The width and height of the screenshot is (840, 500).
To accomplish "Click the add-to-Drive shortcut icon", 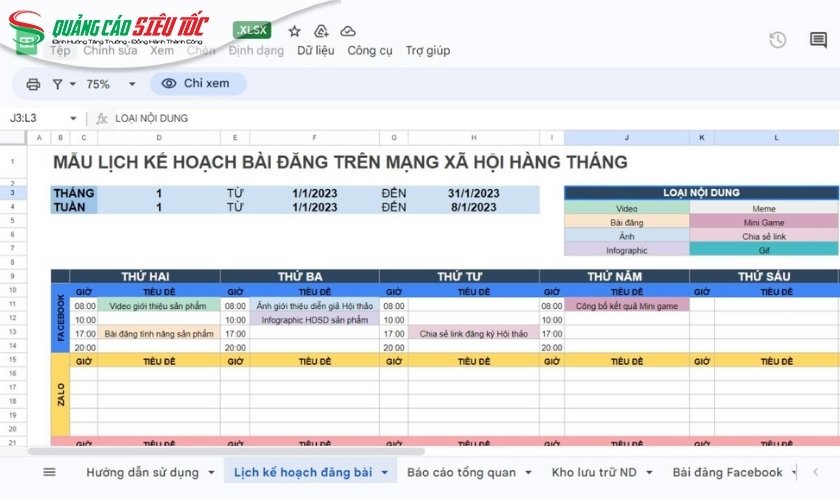I will click(x=321, y=31).
